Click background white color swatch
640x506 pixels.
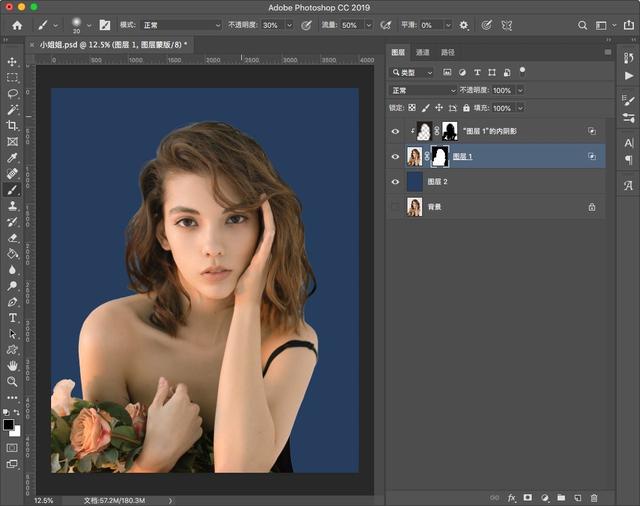pyautogui.click(x=16, y=432)
